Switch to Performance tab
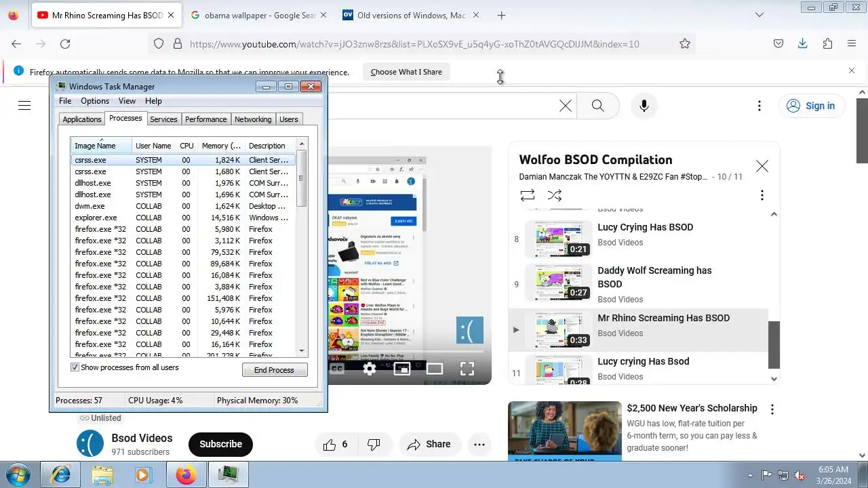The width and height of the screenshot is (868, 488). click(x=206, y=119)
